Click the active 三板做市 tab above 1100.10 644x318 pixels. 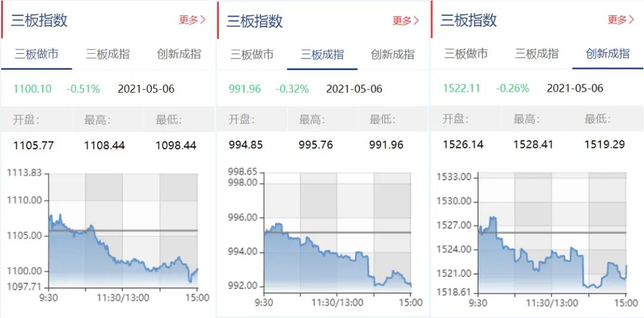click(x=37, y=54)
